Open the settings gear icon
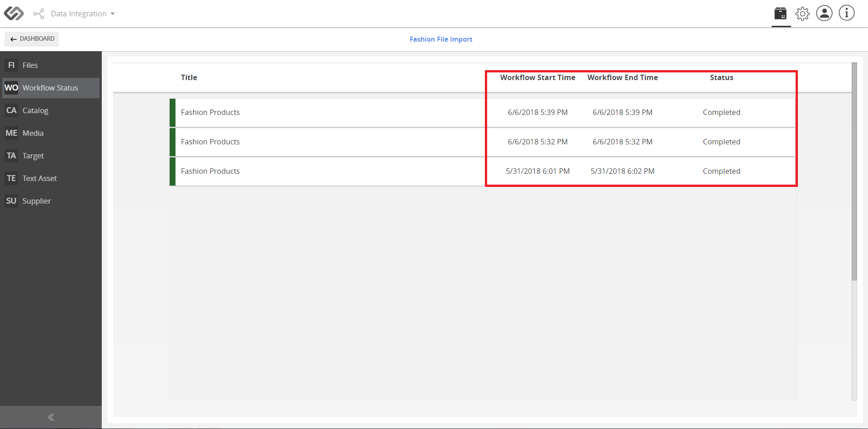Image resolution: width=868 pixels, height=429 pixels. point(802,14)
